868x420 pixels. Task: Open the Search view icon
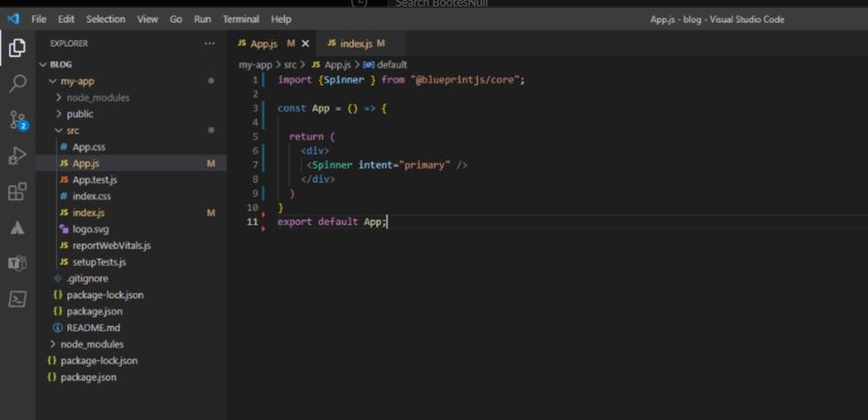17,84
